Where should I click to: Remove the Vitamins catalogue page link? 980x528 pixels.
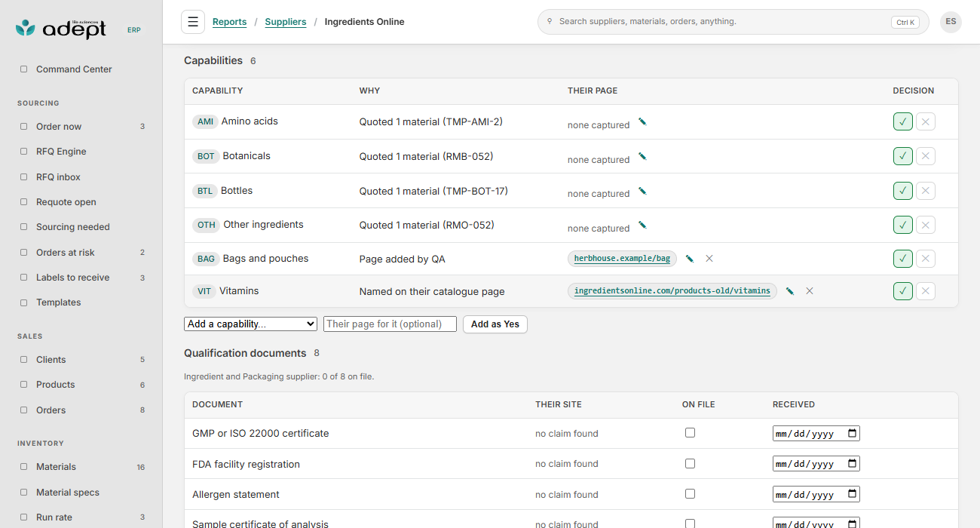coord(810,291)
